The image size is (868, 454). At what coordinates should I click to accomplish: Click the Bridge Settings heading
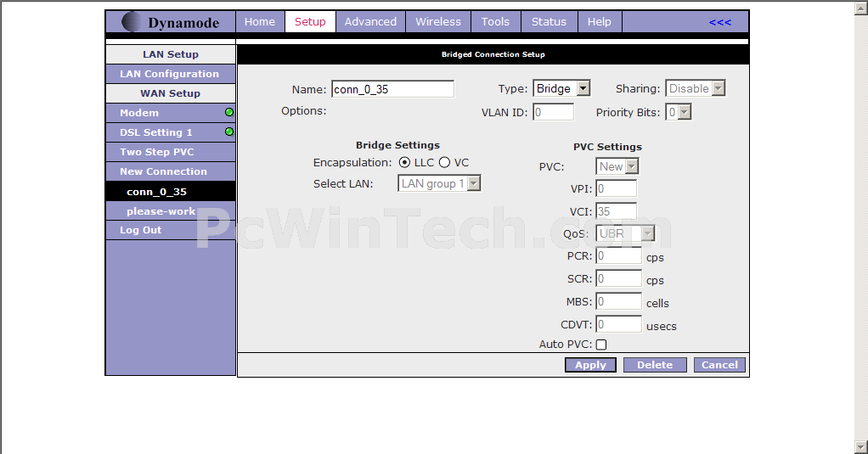click(397, 145)
